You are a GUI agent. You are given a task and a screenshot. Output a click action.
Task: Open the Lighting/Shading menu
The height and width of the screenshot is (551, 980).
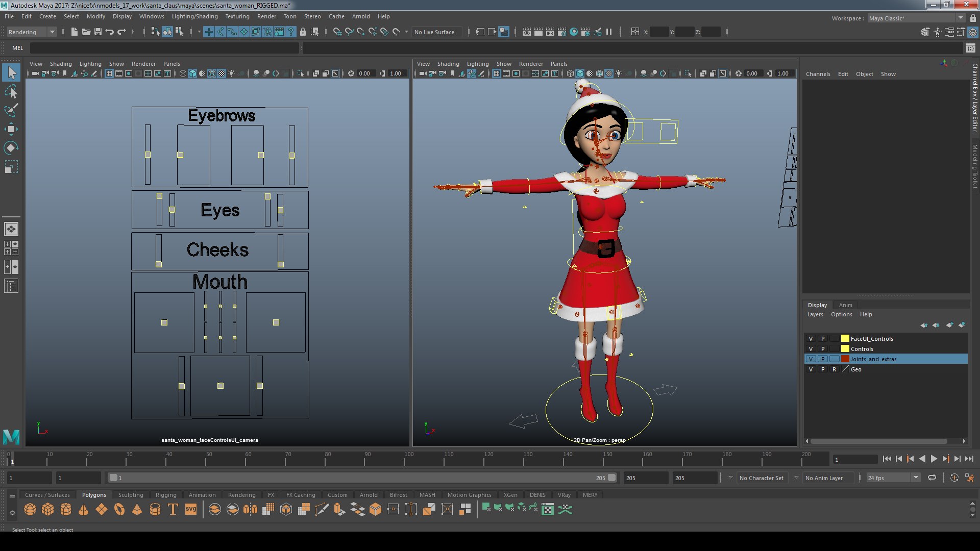194,16
